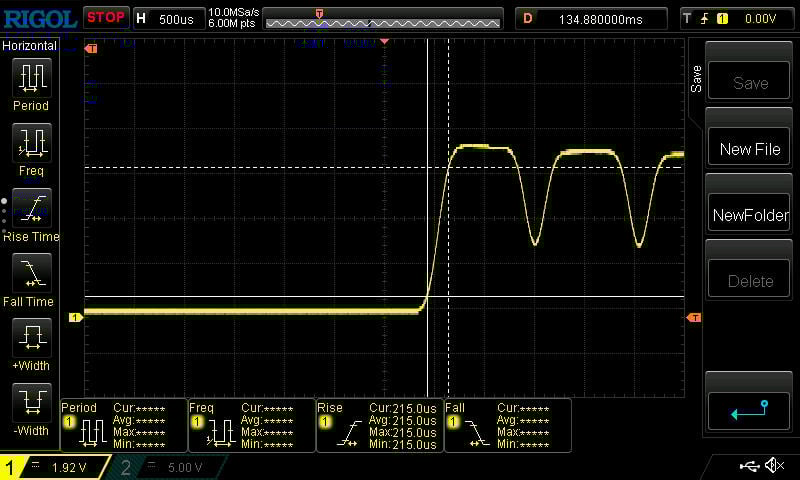
Task: Open the Rise measurement result box
Action: (x=380, y=425)
